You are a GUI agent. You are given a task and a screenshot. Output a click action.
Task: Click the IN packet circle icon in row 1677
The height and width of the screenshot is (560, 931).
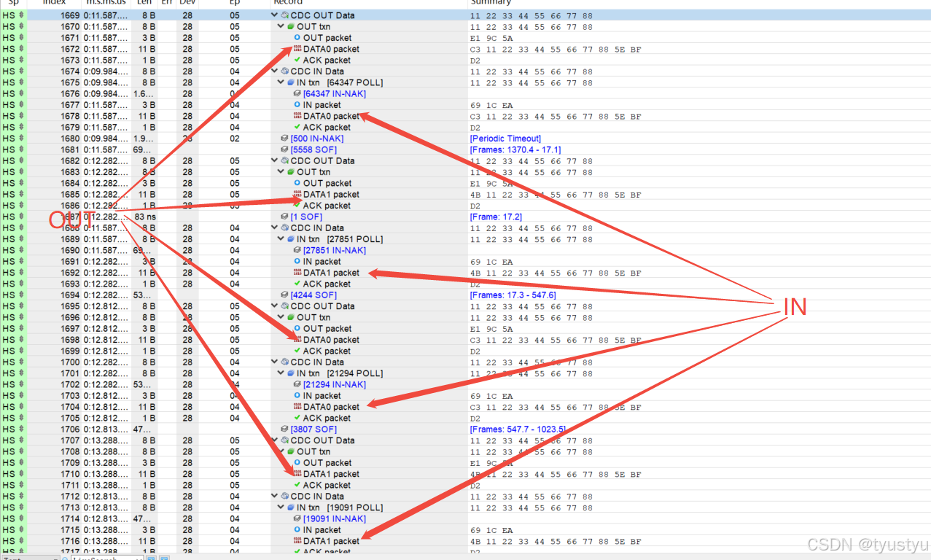297,105
